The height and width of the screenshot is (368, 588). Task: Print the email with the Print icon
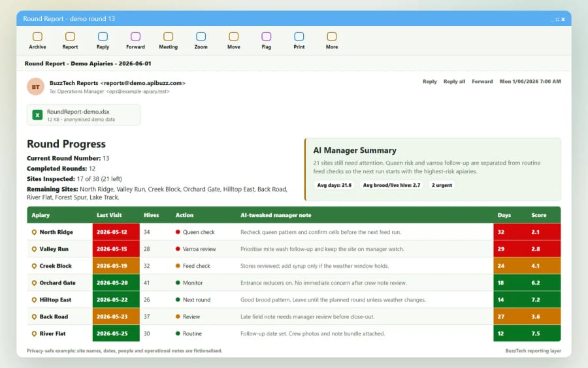[299, 37]
